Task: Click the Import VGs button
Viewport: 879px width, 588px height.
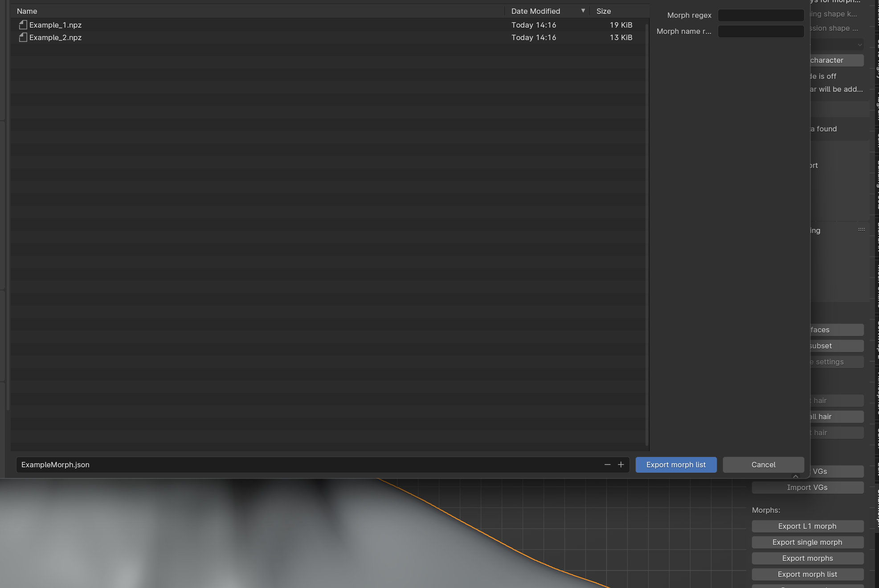Action: pyautogui.click(x=807, y=487)
